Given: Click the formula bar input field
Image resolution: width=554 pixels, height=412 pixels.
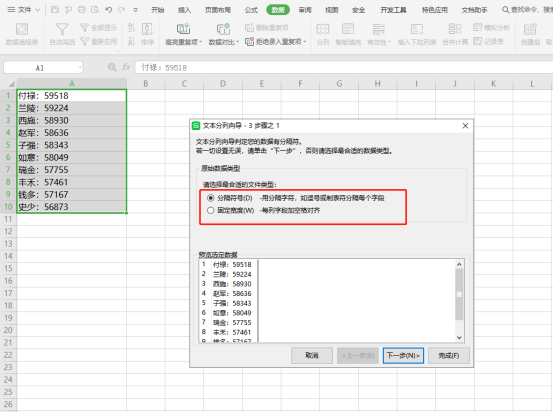Looking at the screenshot, I should point(343,67).
